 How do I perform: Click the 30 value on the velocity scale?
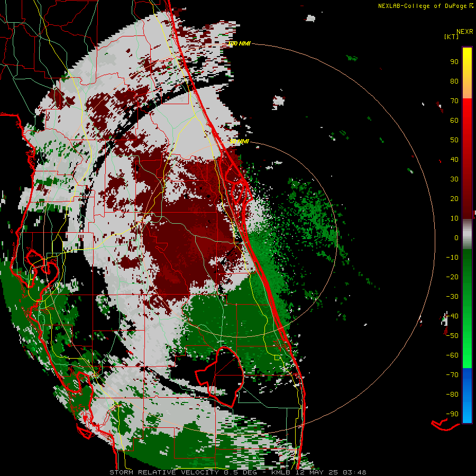[x=454, y=179]
